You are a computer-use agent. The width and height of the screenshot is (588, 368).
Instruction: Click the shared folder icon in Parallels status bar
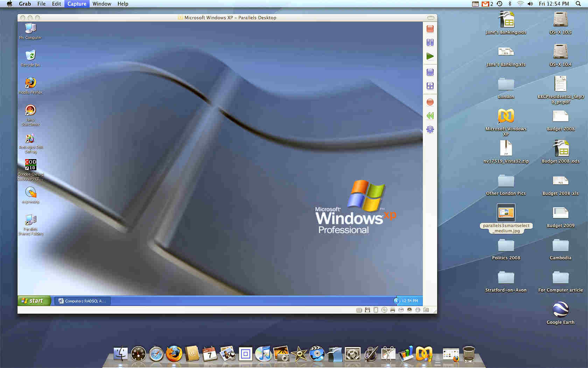click(x=426, y=310)
